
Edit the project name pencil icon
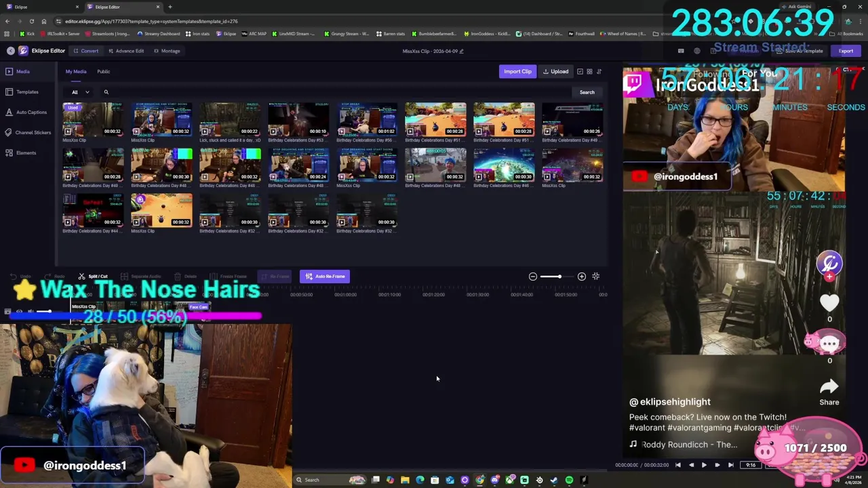pyautogui.click(x=462, y=51)
